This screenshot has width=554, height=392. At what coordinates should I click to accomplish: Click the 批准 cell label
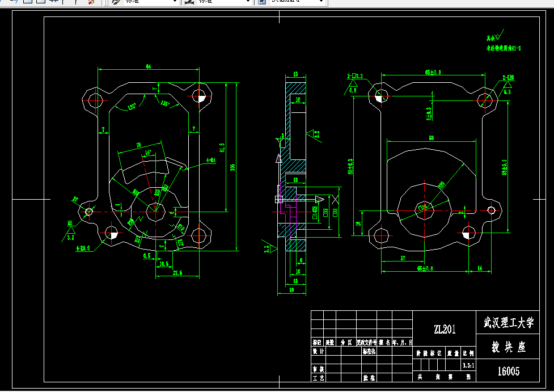369,378
